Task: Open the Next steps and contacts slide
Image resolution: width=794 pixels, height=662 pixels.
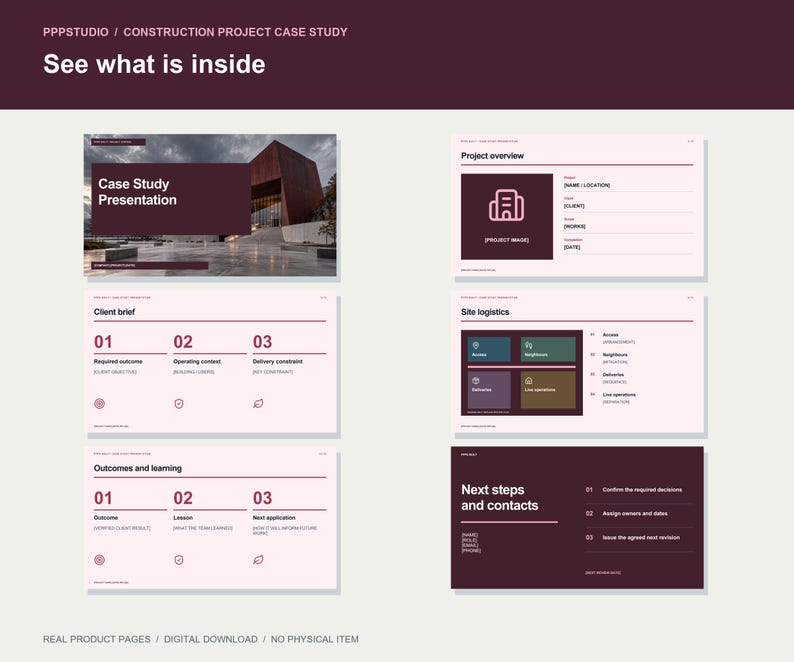Action: [577, 518]
